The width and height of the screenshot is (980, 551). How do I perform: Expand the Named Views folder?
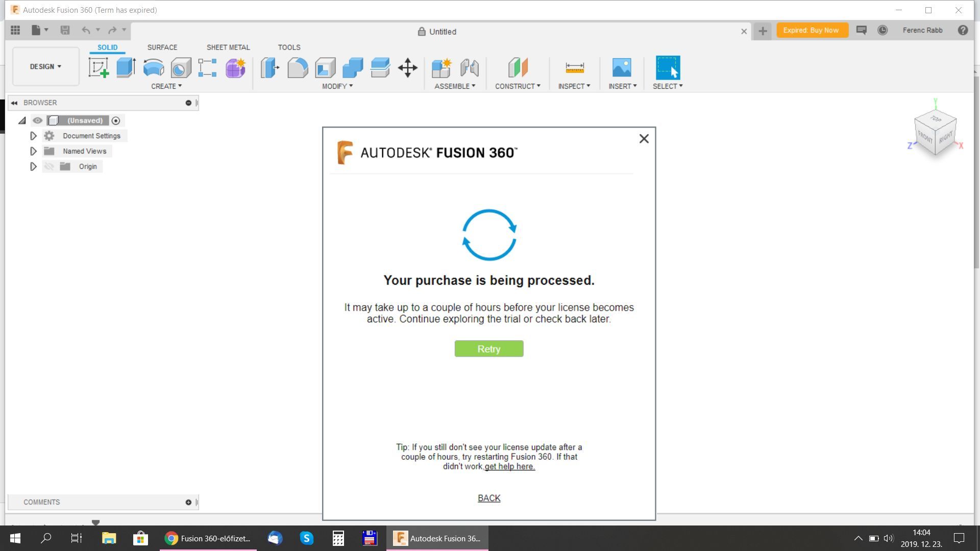(x=33, y=151)
